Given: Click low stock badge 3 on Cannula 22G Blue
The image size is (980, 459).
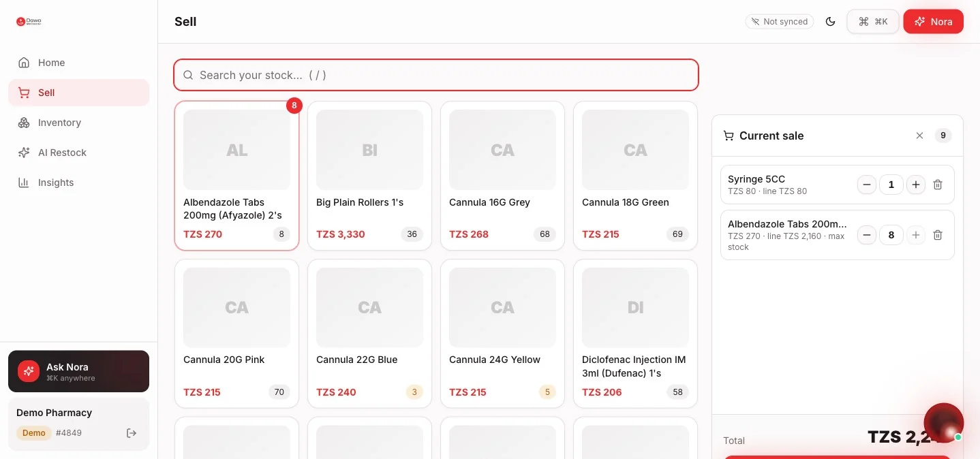Looking at the screenshot, I should 414,392.
